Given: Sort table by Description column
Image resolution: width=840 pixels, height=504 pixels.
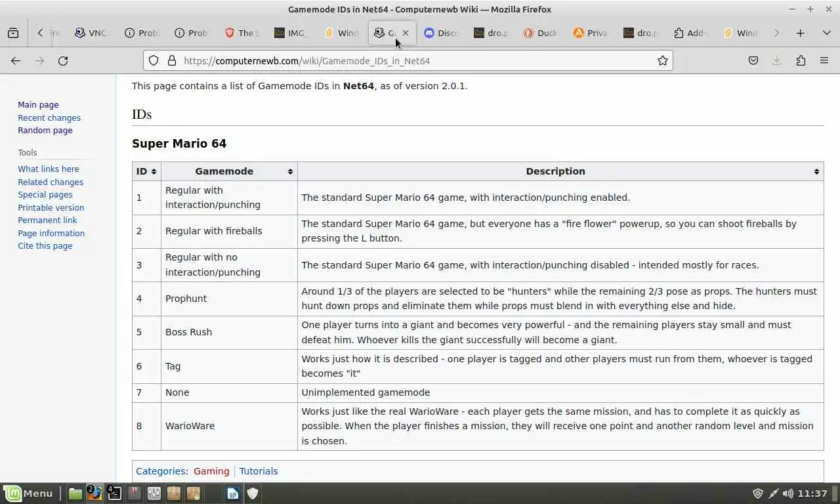Looking at the screenshot, I should point(560,171).
